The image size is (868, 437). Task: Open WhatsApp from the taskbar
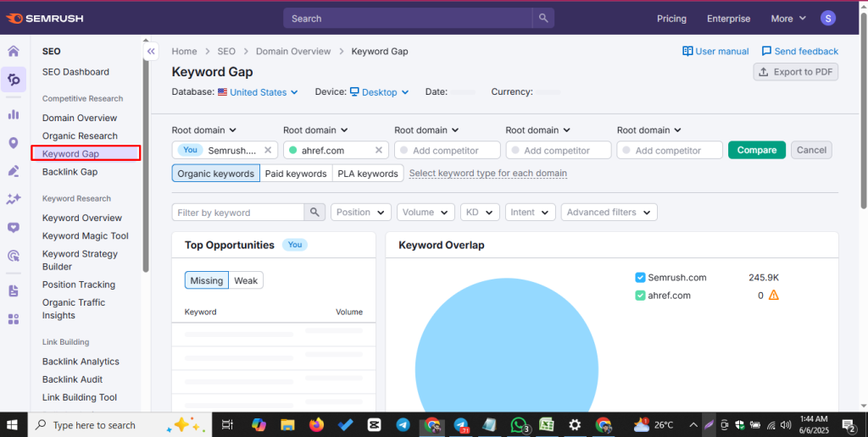[x=520, y=425]
